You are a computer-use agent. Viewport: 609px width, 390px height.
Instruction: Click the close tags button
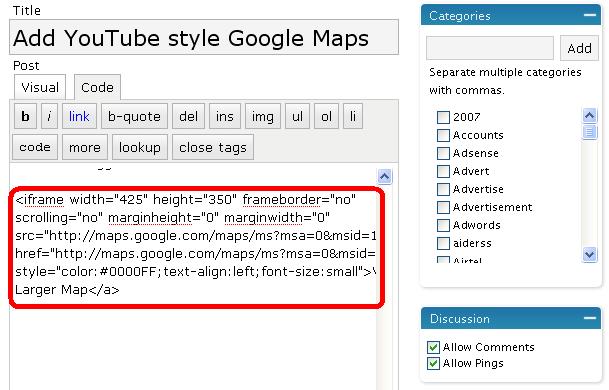(x=213, y=147)
